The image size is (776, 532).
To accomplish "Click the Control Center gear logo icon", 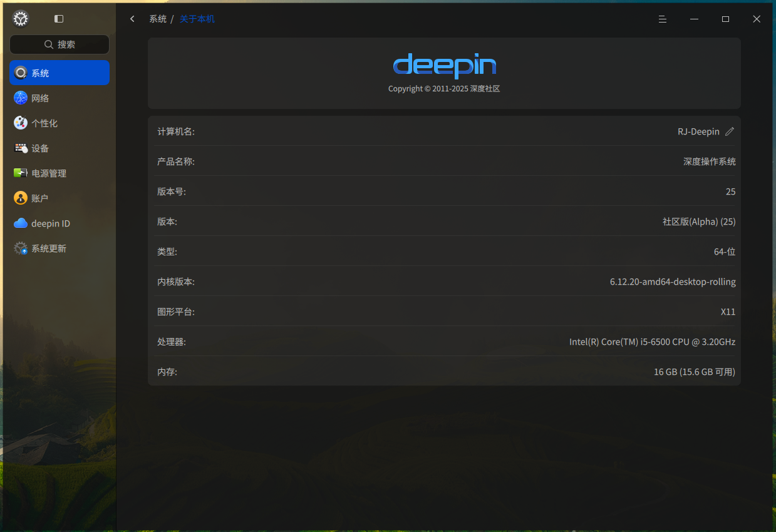I will (21, 19).
